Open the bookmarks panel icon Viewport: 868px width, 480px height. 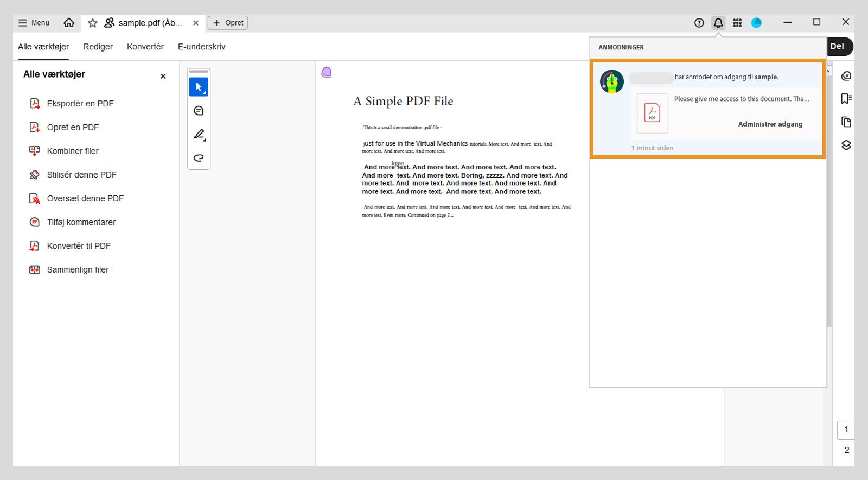coord(846,99)
